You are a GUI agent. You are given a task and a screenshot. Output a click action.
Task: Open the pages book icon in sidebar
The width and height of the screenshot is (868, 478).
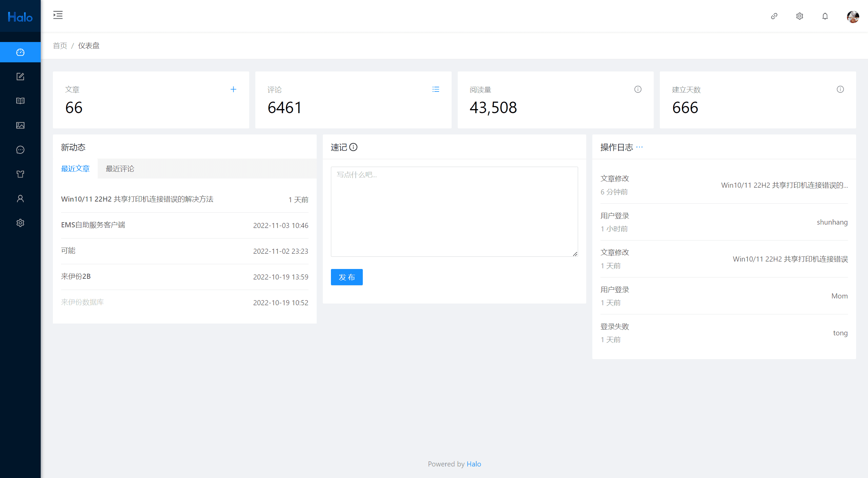click(x=20, y=101)
